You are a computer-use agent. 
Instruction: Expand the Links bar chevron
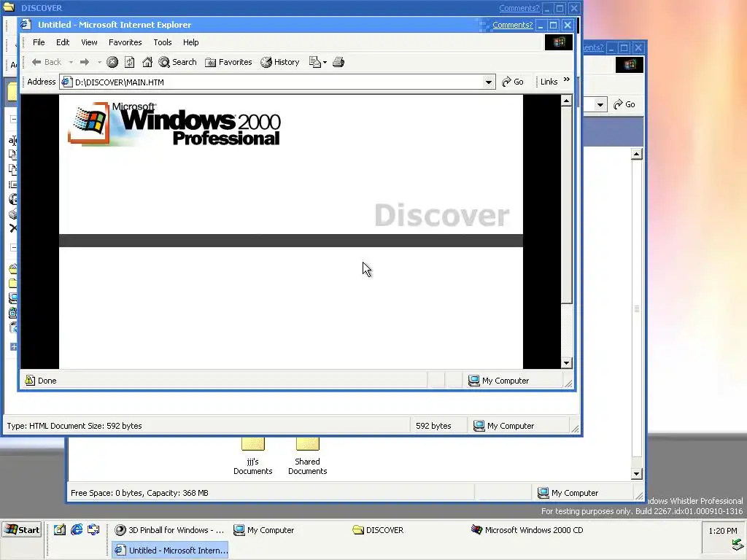click(x=566, y=79)
